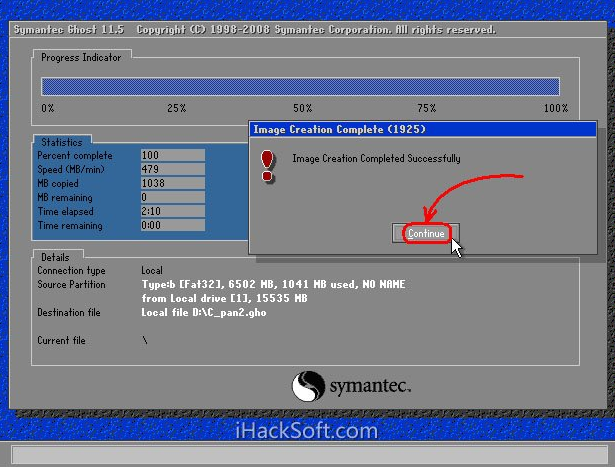The image size is (615, 467).
Task: Select the Time elapsed value 2:10
Action: pyautogui.click(x=152, y=212)
